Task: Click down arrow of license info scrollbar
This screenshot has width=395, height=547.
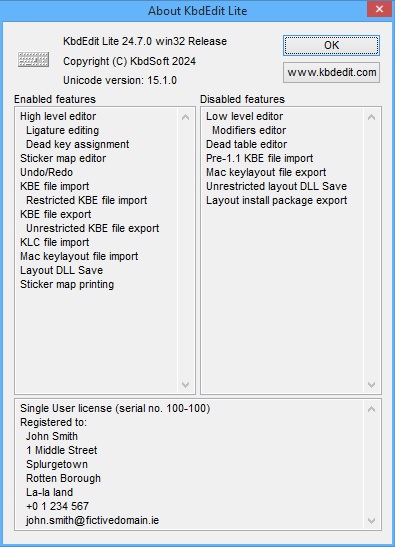Action: [x=372, y=521]
